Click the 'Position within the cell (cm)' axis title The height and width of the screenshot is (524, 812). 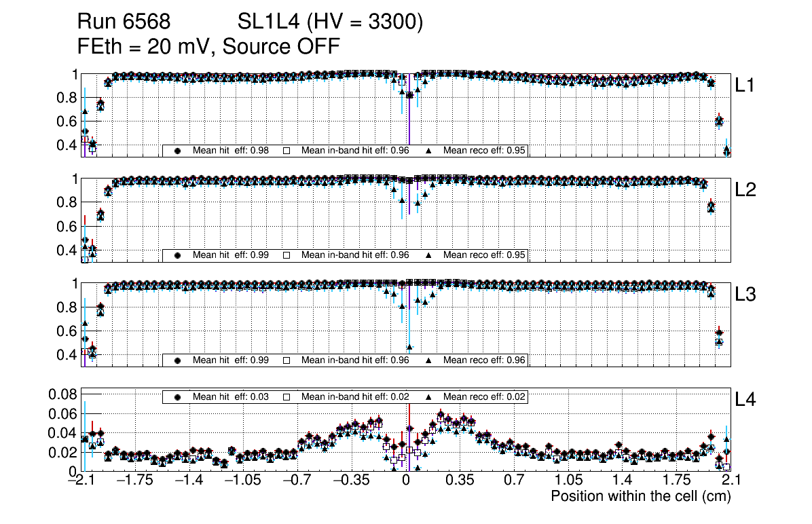[640, 496]
